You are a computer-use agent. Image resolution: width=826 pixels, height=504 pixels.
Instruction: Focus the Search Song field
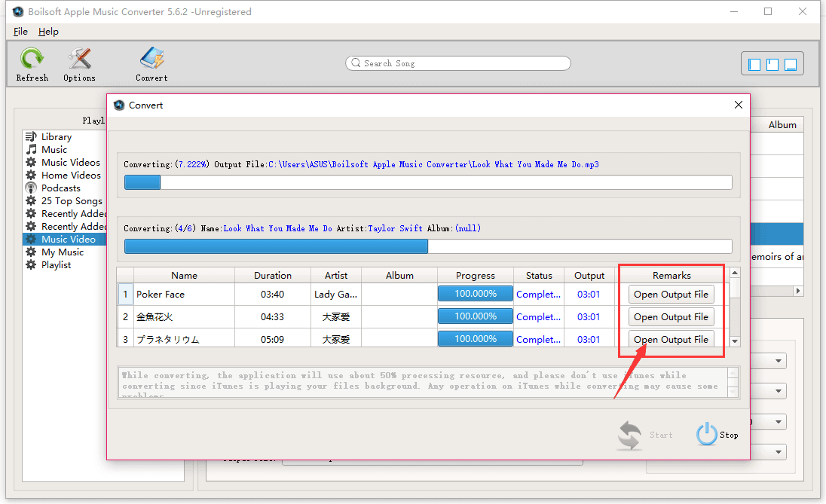point(457,63)
